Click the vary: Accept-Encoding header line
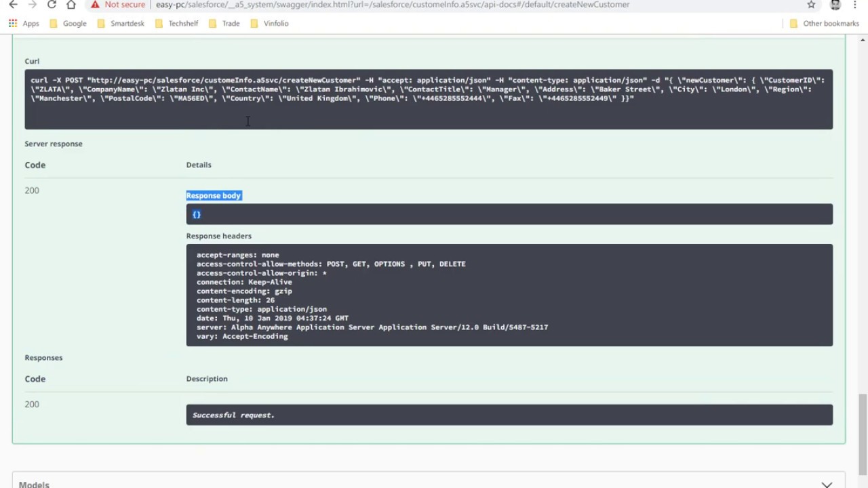 coord(242,336)
